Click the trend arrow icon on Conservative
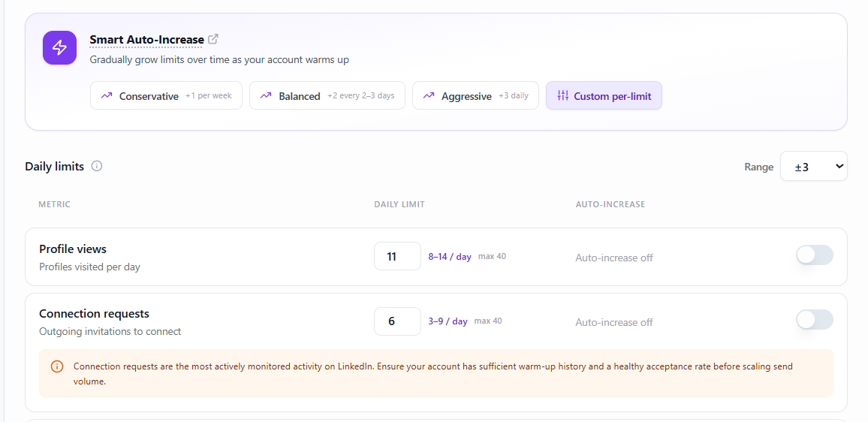 [107, 96]
